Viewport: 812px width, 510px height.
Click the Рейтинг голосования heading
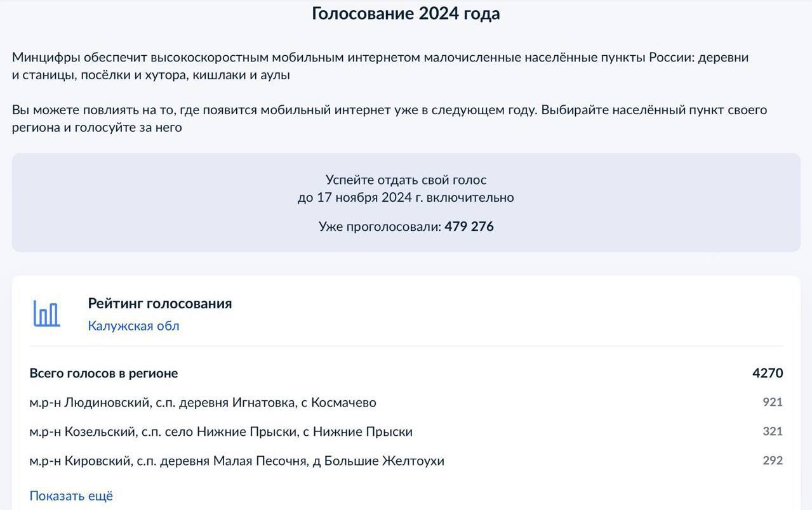160,304
